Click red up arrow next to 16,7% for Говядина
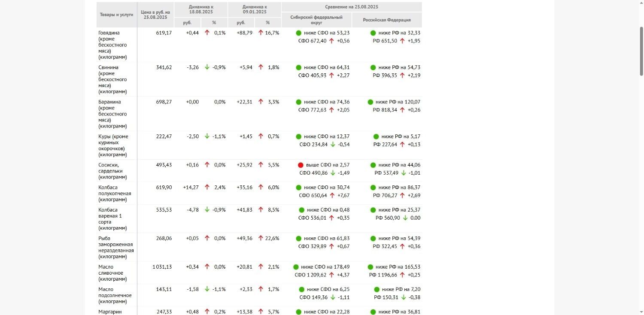 (261, 33)
